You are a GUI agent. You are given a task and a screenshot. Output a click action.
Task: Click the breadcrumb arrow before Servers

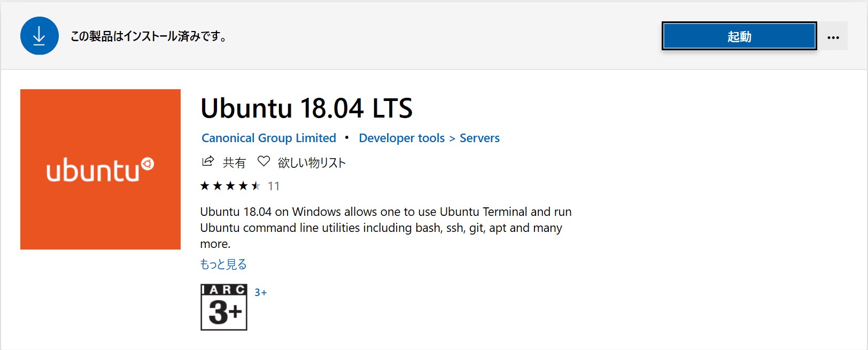452,138
